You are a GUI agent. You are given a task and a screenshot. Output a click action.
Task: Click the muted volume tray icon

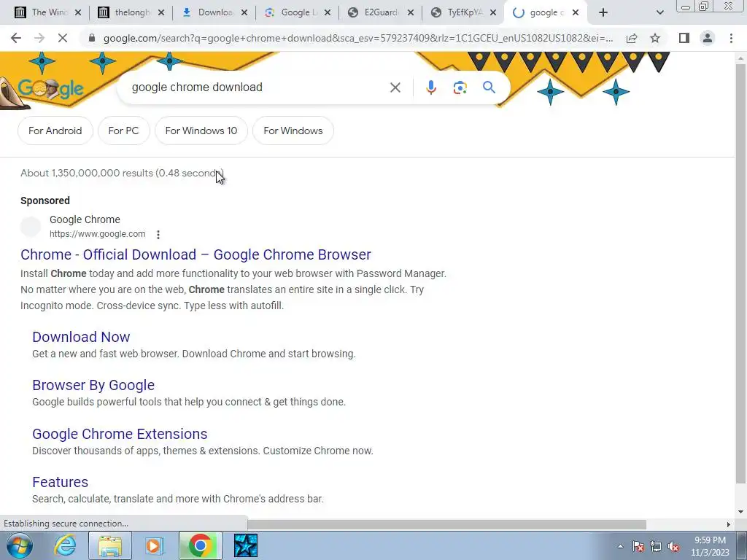point(673,547)
